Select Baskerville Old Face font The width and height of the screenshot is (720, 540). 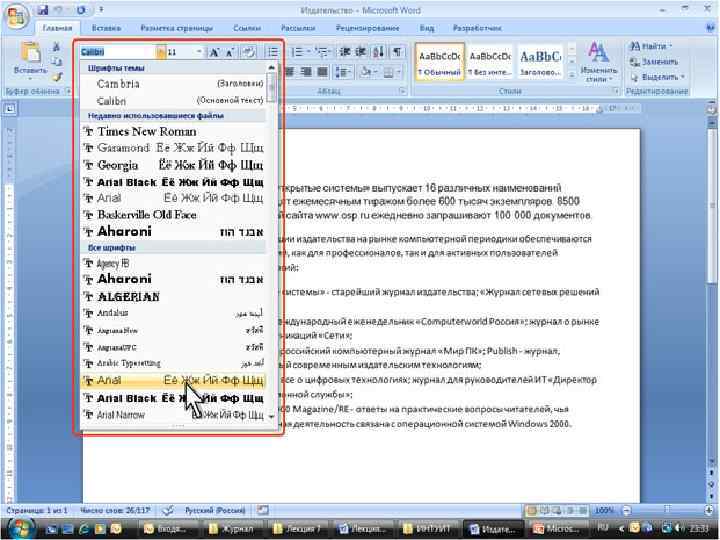click(x=174, y=215)
